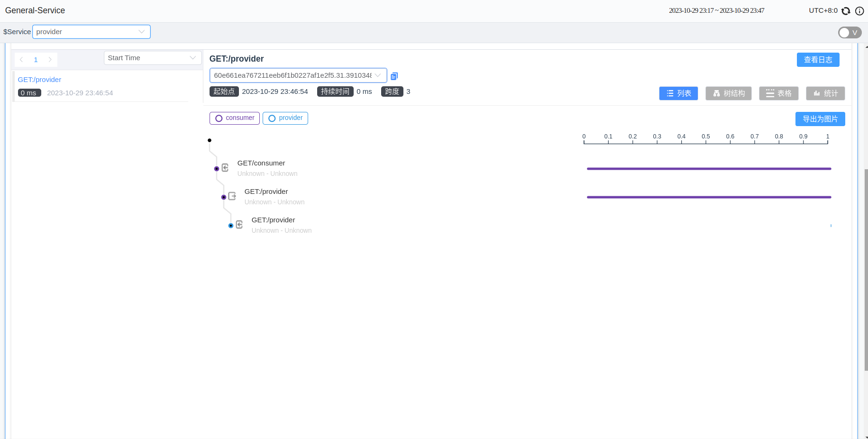This screenshot has width=868, height=439.
Task: Click the purple GET/consumer duration bar
Action: pos(709,169)
